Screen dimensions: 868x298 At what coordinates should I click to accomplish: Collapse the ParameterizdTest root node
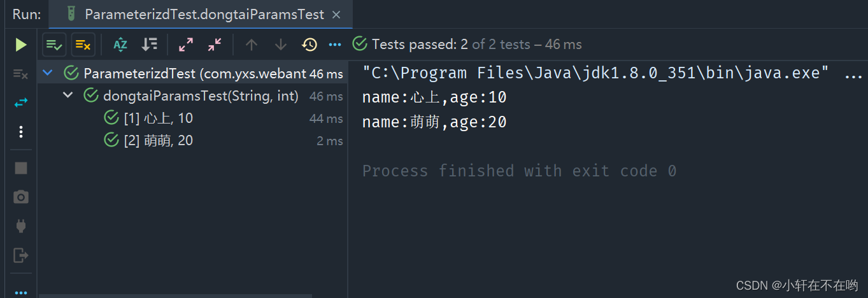tap(47, 74)
